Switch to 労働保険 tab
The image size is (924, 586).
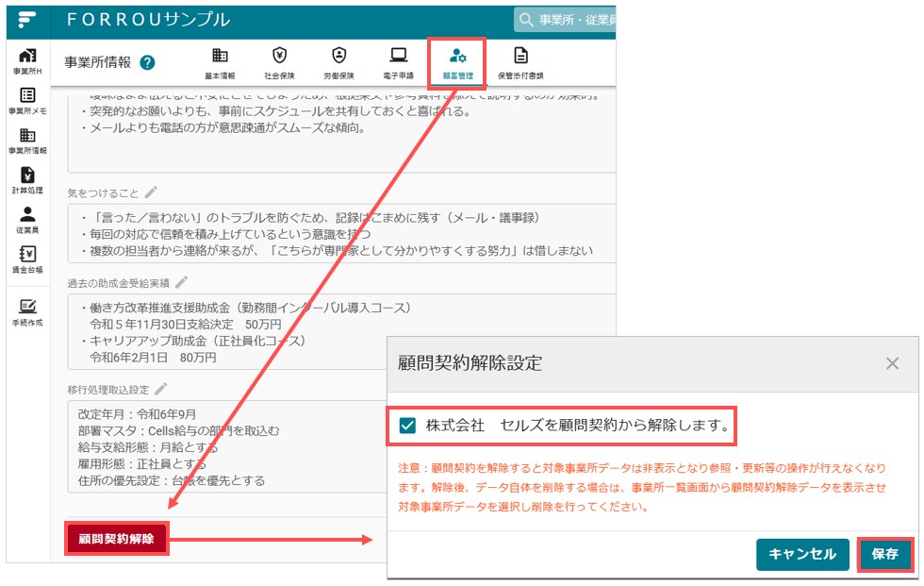[338, 63]
